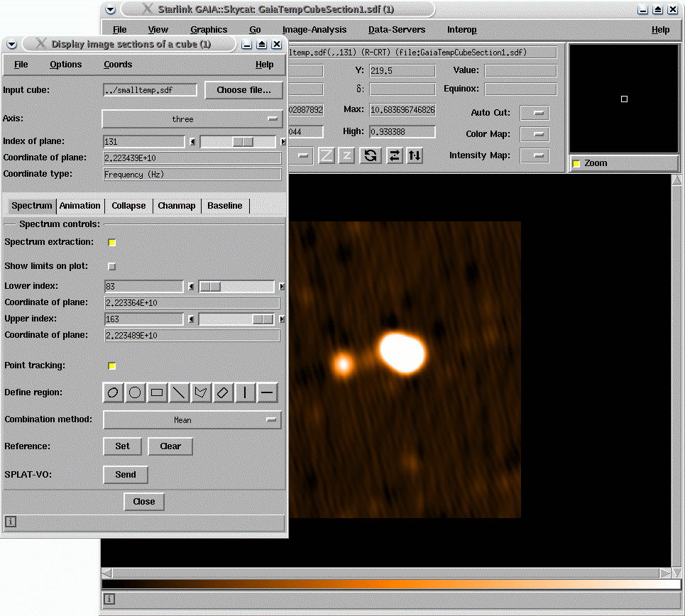The height and width of the screenshot is (616, 685).
Task: Open the Axis dropdown showing three
Action: tap(192, 119)
